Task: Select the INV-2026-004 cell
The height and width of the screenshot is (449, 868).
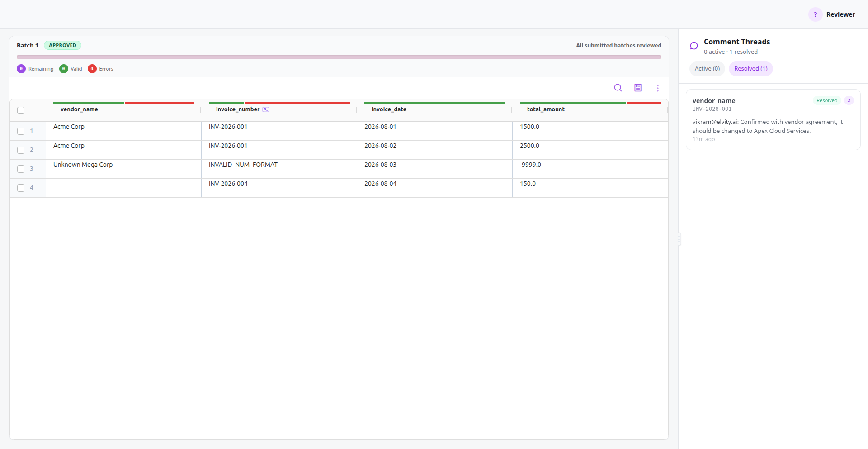Action: 279,188
